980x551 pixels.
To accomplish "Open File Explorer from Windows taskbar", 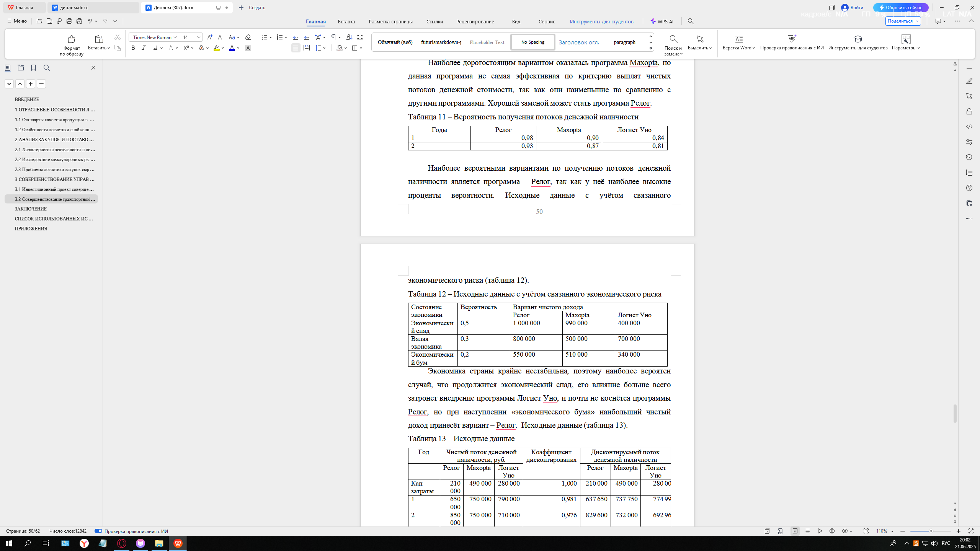I will tap(159, 543).
